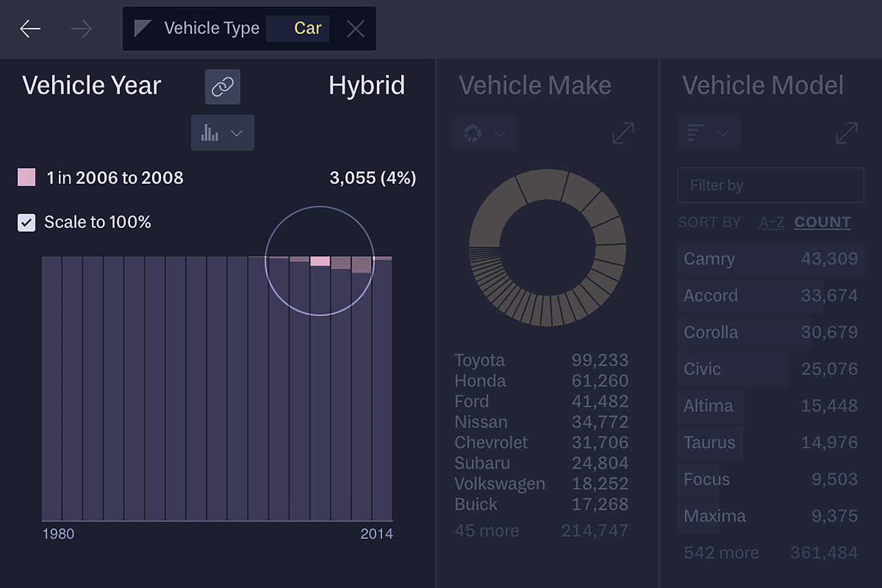This screenshot has width=882, height=588.
Task: Uncheck the Scale to 100% checkbox
Action: point(26,222)
